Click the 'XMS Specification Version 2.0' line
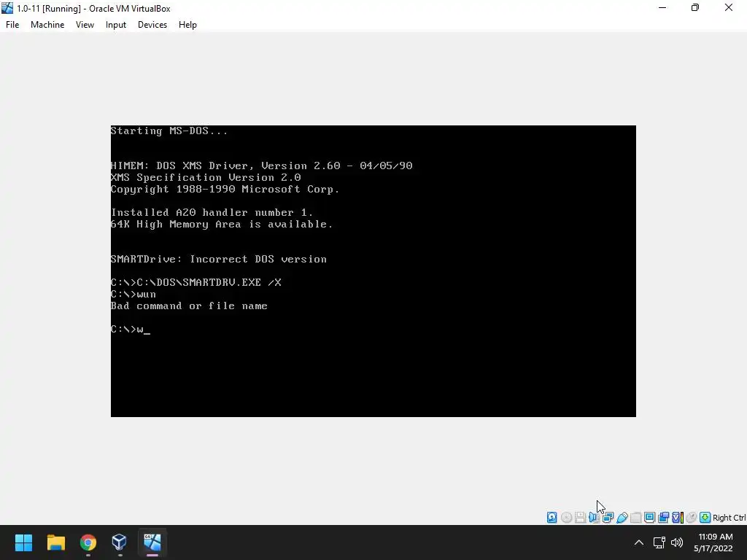747x560 pixels. point(206,178)
